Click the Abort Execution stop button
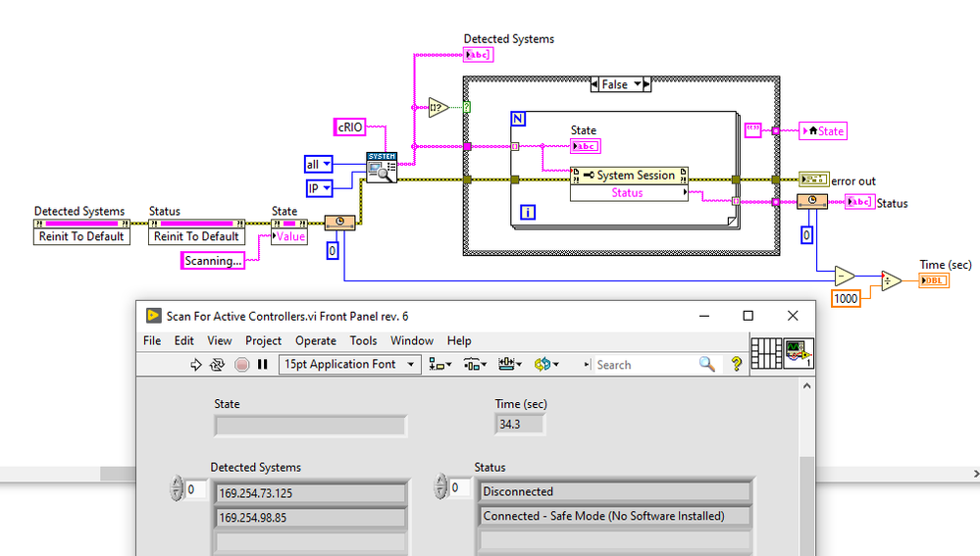This screenshot has height=556, width=980. pyautogui.click(x=242, y=364)
